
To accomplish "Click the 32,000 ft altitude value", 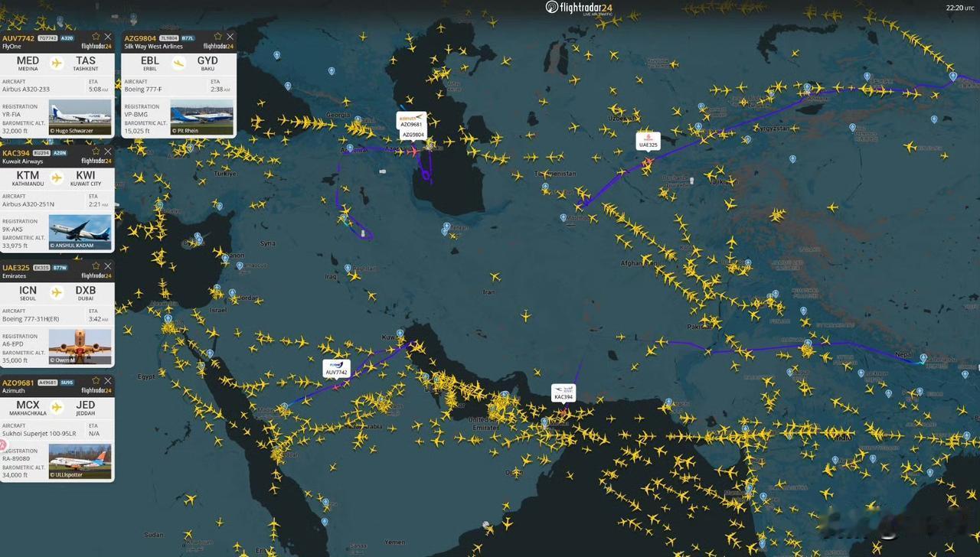I will pyautogui.click(x=15, y=131).
